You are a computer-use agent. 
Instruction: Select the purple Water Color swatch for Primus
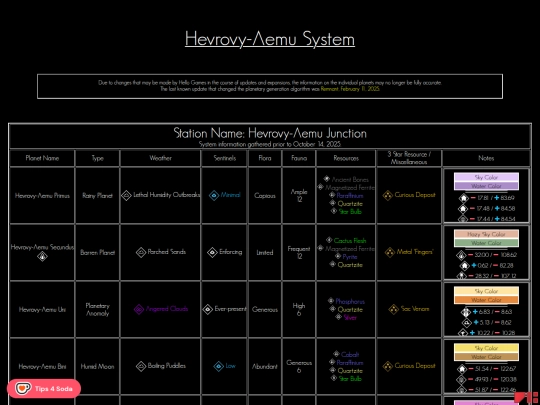click(486, 186)
